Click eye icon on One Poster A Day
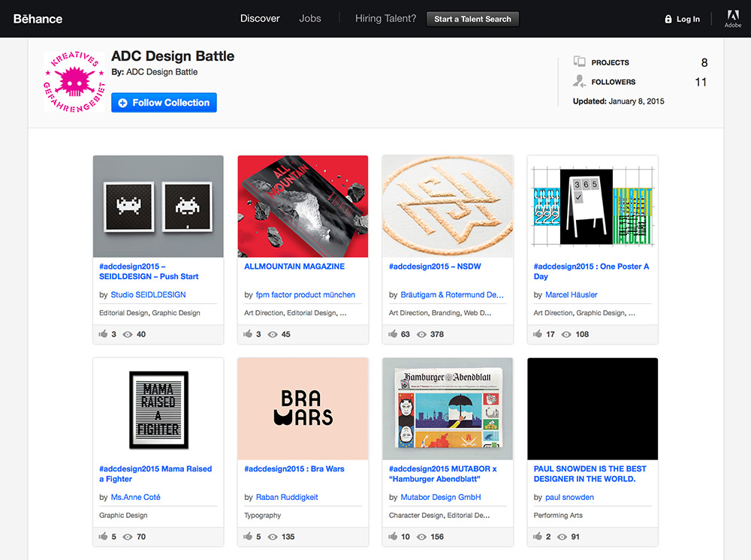This screenshot has height=560, width=751. pos(566,335)
